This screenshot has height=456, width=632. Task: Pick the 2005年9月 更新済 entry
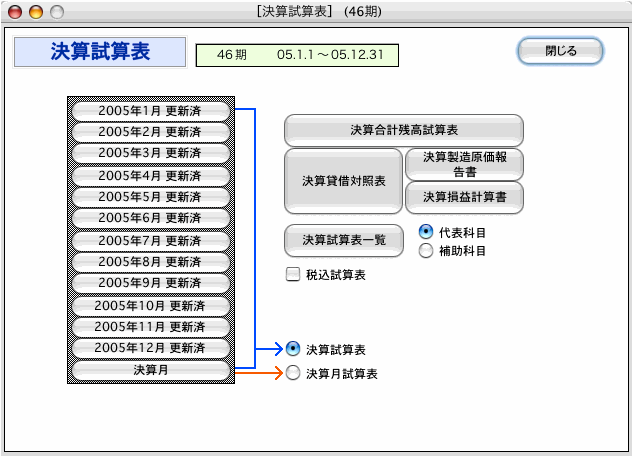(x=150, y=283)
